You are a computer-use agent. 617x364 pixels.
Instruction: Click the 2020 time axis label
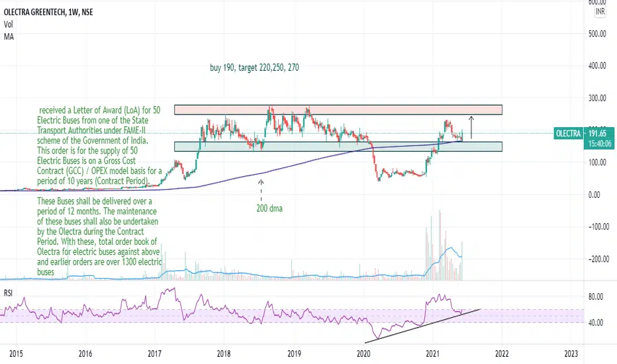coord(363,353)
